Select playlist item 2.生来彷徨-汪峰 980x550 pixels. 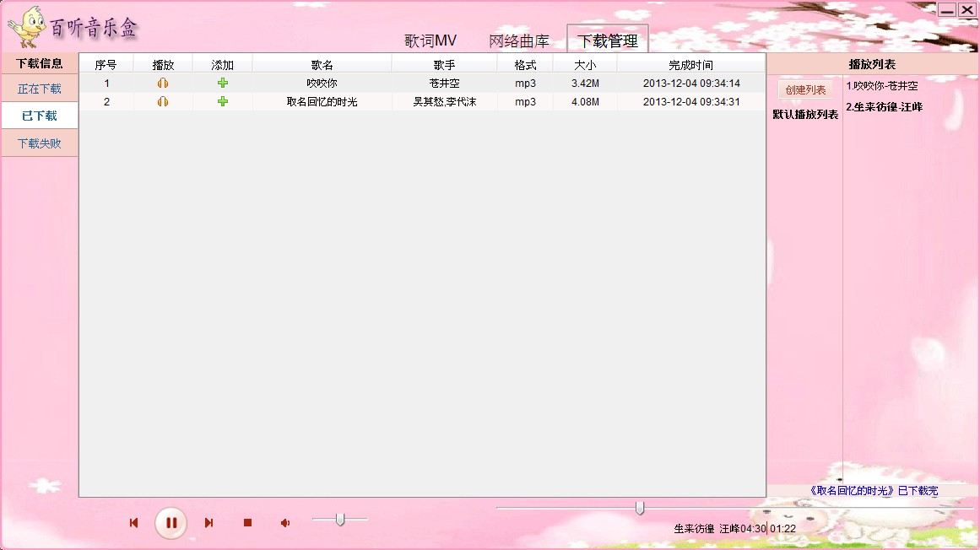[885, 107]
